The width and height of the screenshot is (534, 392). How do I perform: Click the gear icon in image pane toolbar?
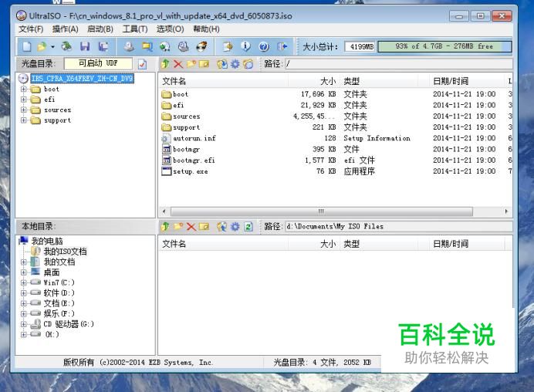click(x=235, y=64)
